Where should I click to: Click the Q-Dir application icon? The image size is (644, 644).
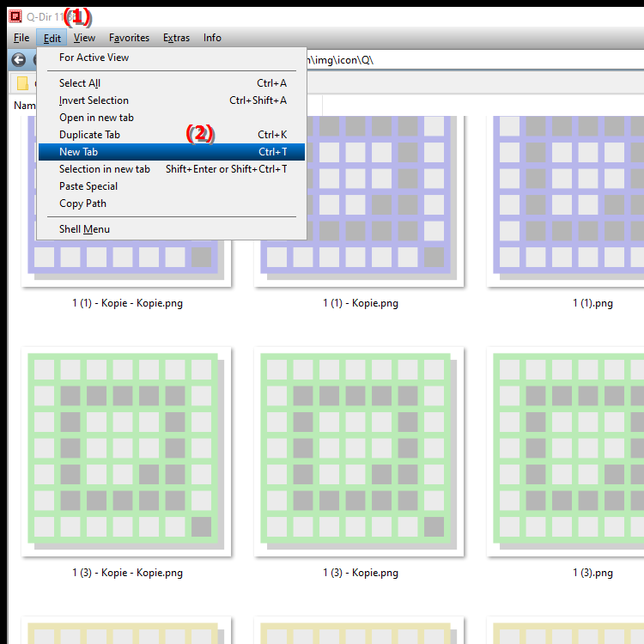15,16
